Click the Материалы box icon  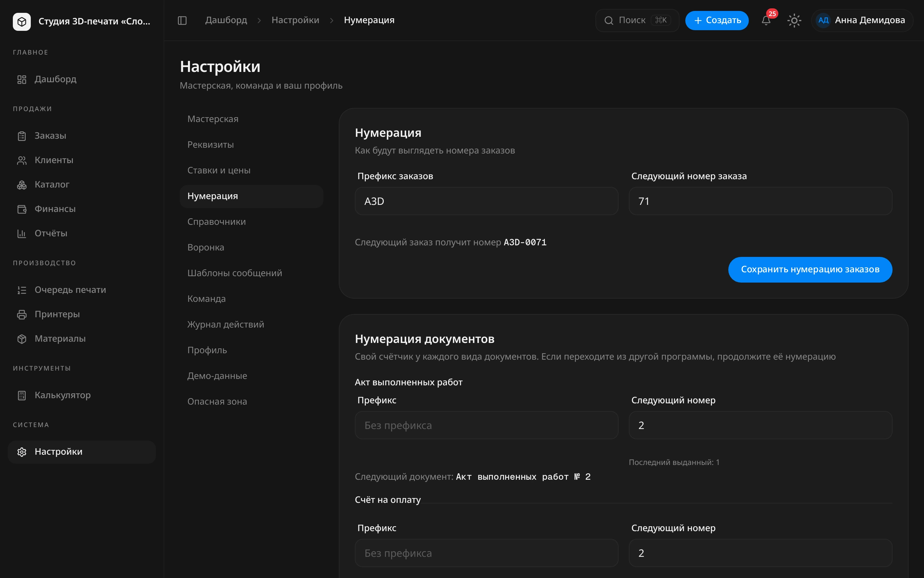point(22,339)
